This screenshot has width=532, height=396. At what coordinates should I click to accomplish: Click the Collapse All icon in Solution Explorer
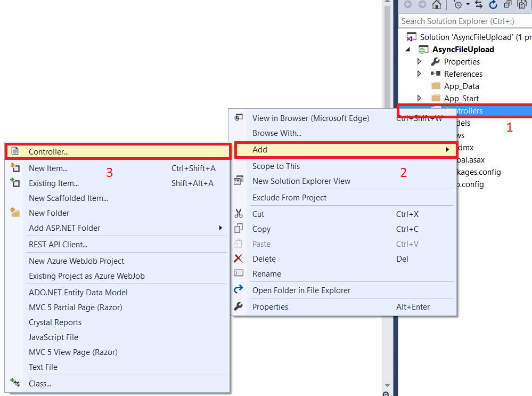click(508, 4)
